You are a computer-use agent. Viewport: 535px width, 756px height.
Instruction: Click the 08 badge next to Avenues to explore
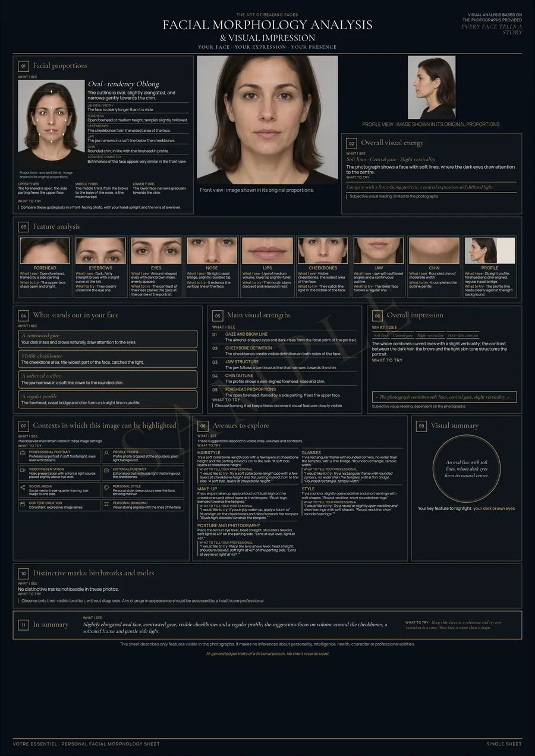(203, 426)
